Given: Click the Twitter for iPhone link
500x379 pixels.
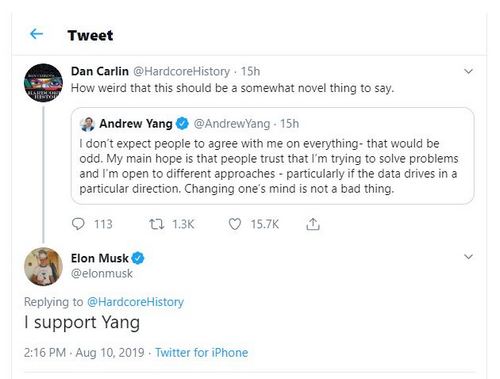Looking at the screenshot, I should pyautogui.click(x=202, y=353).
